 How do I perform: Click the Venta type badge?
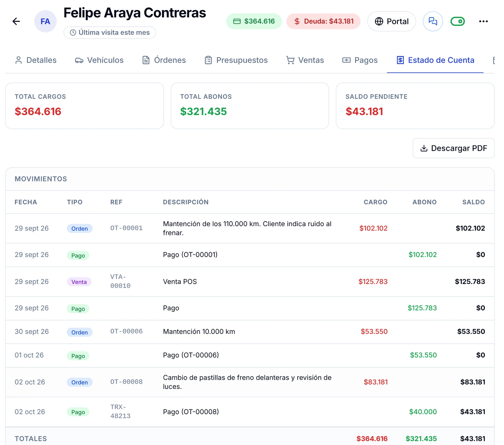pyautogui.click(x=79, y=282)
